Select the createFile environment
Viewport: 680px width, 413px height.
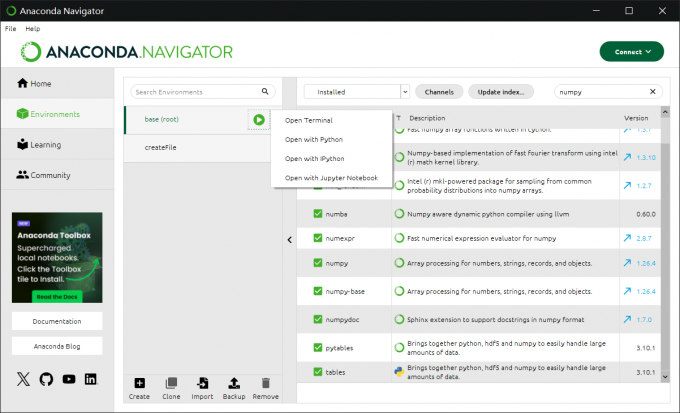(x=197, y=148)
